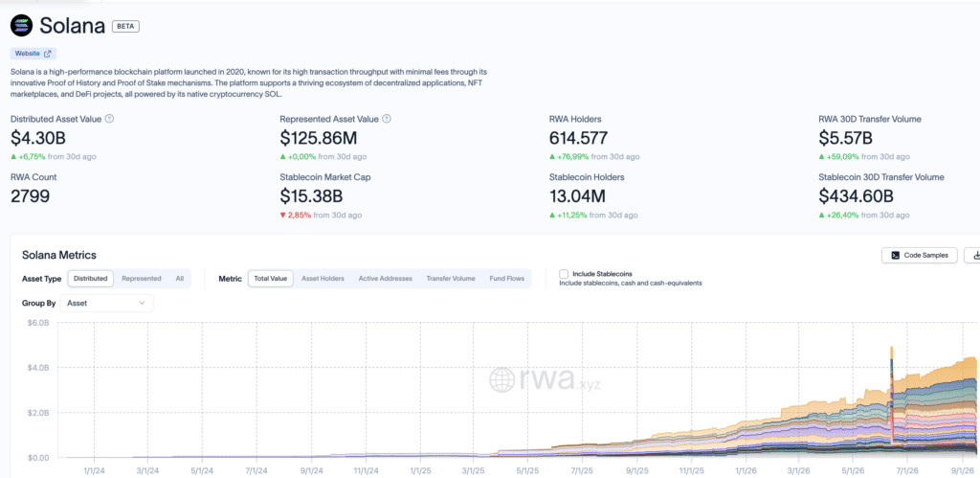Switch metric to Asset Holders

coord(323,279)
